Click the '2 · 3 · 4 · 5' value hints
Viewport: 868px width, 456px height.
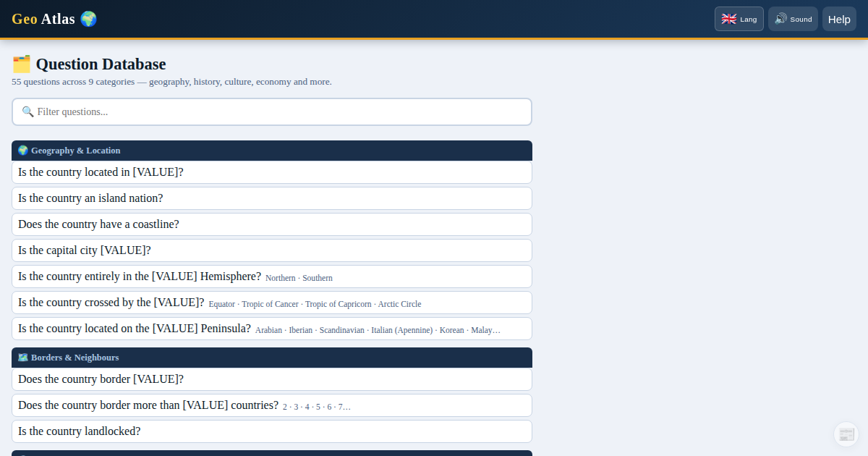(317, 407)
